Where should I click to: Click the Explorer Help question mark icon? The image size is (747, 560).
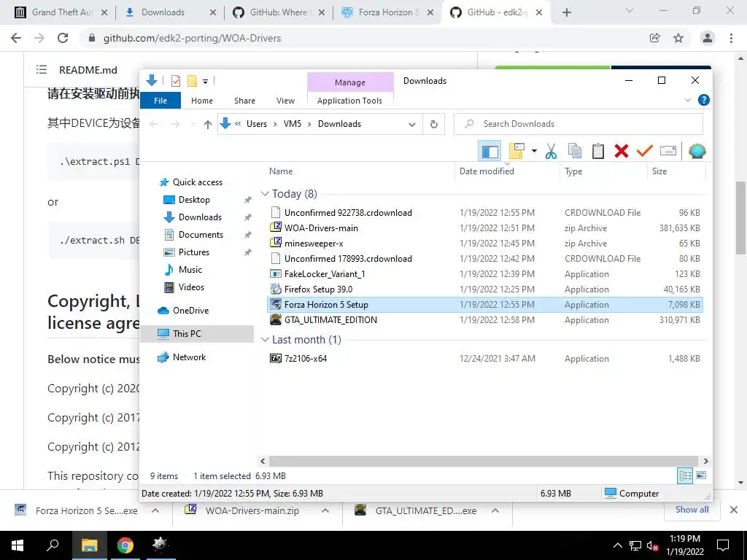click(x=704, y=100)
